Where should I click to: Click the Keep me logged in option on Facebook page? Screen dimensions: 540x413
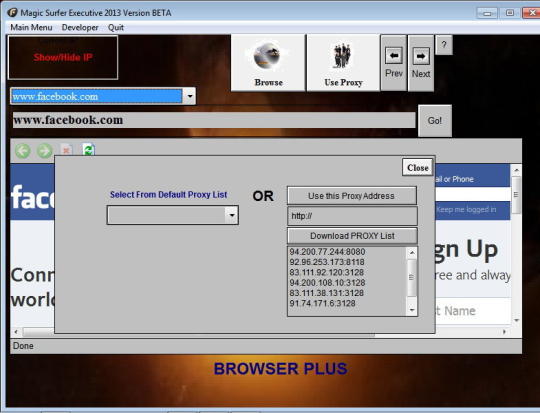(466, 209)
